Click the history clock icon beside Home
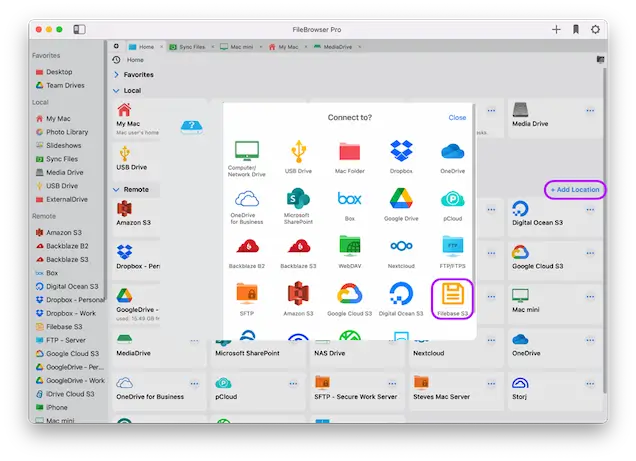 tap(116, 60)
